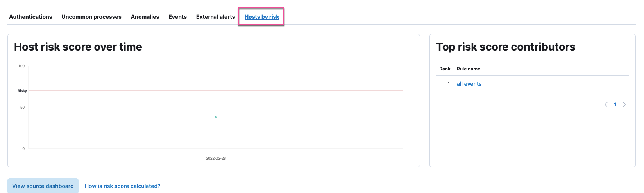Select page 1 in pagination
This screenshot has width=644, height=193.
(x=615, y=105)
